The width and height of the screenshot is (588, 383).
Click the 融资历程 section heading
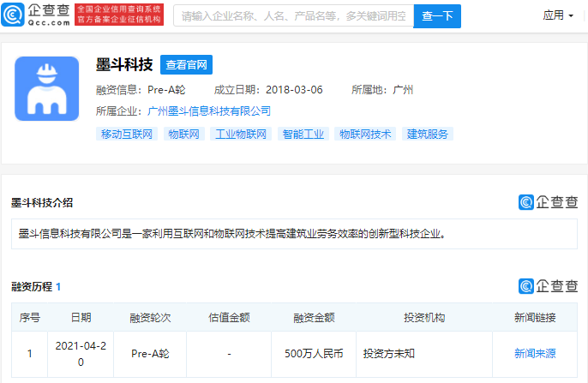[x=36, y=287]
